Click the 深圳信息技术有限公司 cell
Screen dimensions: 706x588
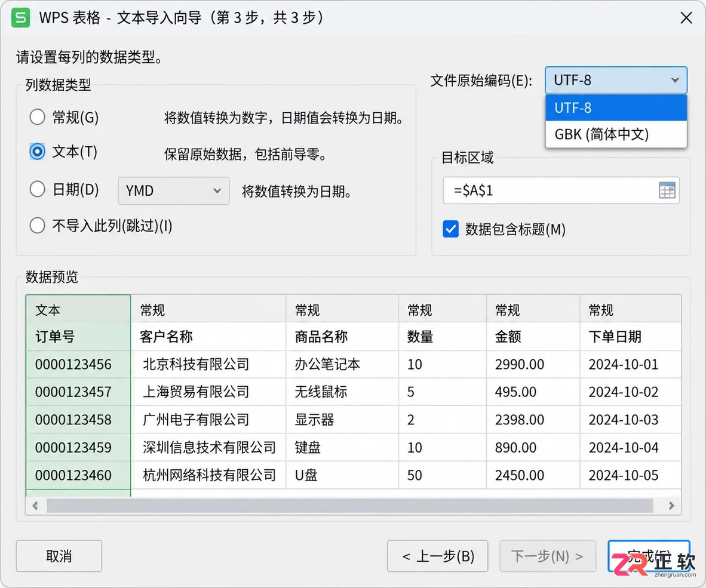(208, 448)
